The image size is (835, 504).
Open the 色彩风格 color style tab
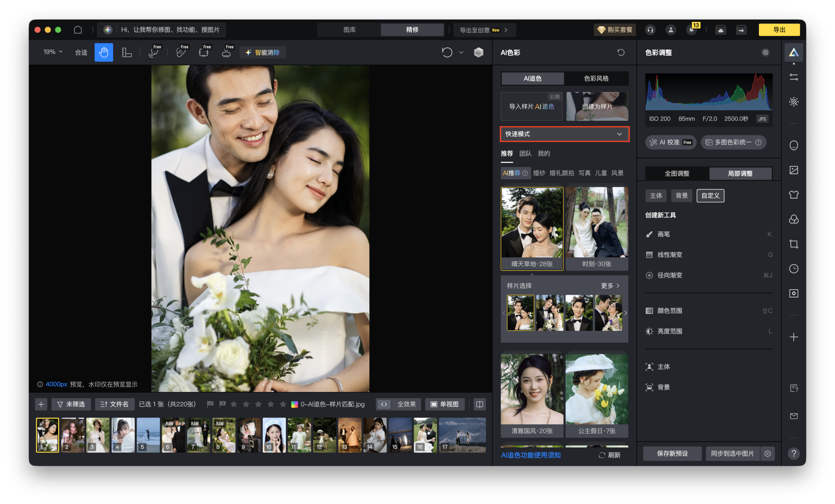point(596,79)
